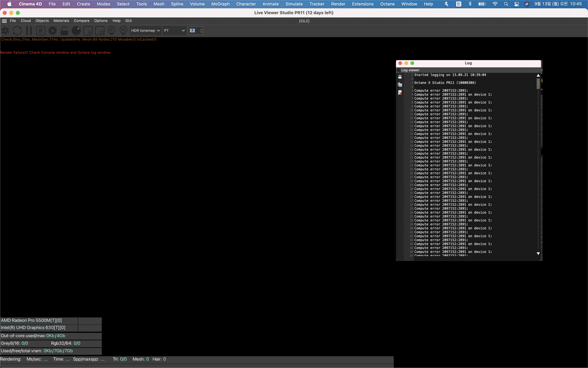Open Live Viewer Compare menu

point(82,21)
